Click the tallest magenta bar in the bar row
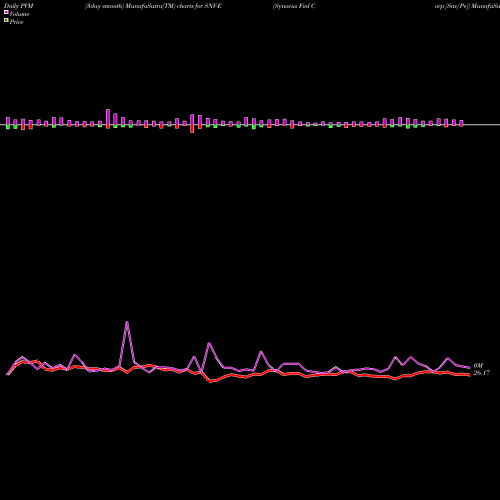The image size is (500, 500). pyautogui.click(x=108, y=117)
